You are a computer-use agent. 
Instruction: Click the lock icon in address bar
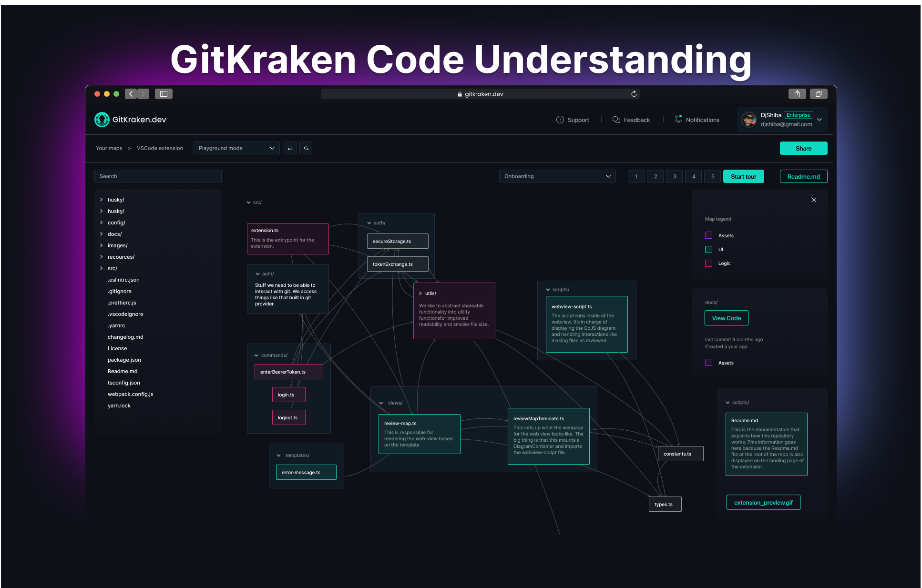[x=460, y=94]
